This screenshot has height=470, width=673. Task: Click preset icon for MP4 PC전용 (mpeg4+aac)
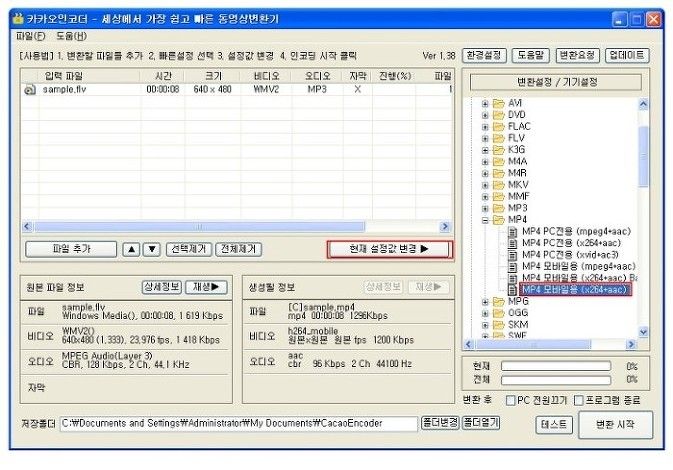pyautogui.click(x=512, y=232)
